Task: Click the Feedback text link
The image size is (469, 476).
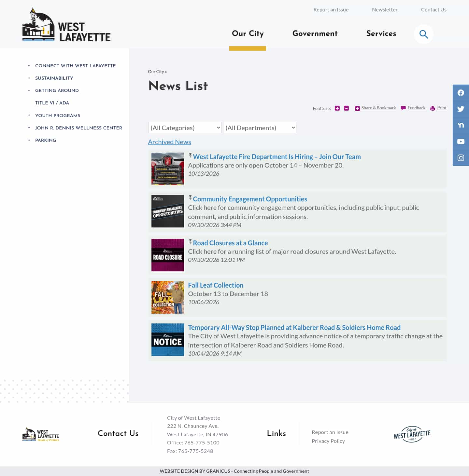Action: coord(416,108)
